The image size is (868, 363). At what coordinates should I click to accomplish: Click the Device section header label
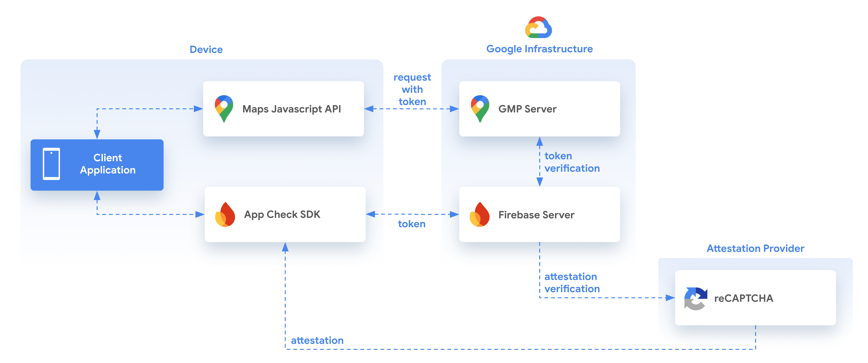(206, 49)
